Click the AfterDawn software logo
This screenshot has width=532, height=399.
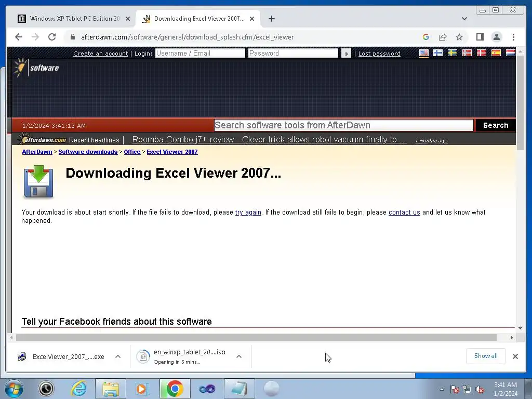point(36,68)
